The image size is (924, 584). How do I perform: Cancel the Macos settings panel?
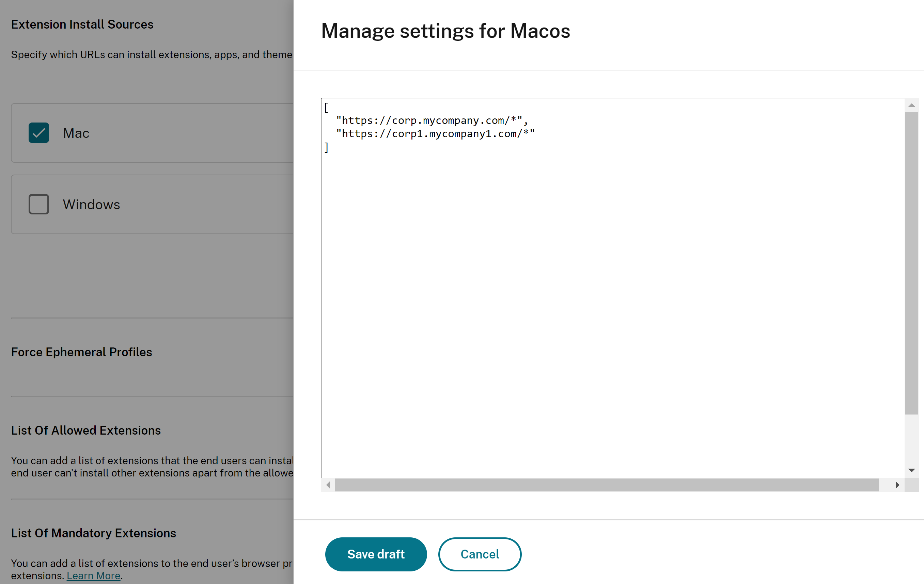(480, 554)
